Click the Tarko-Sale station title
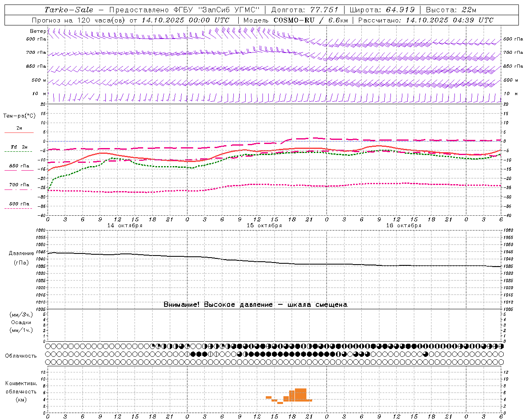This screenshot has height=420, width=525. pos(68,10)
